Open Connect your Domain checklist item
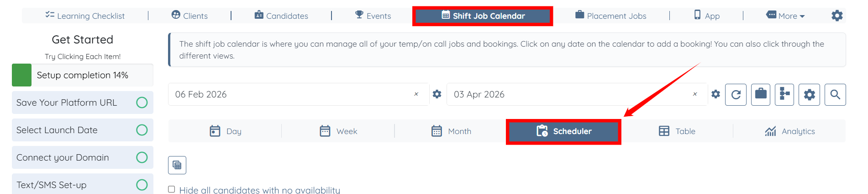The width and height of the screenshot is (868, 194). click(x=63, y=157)
